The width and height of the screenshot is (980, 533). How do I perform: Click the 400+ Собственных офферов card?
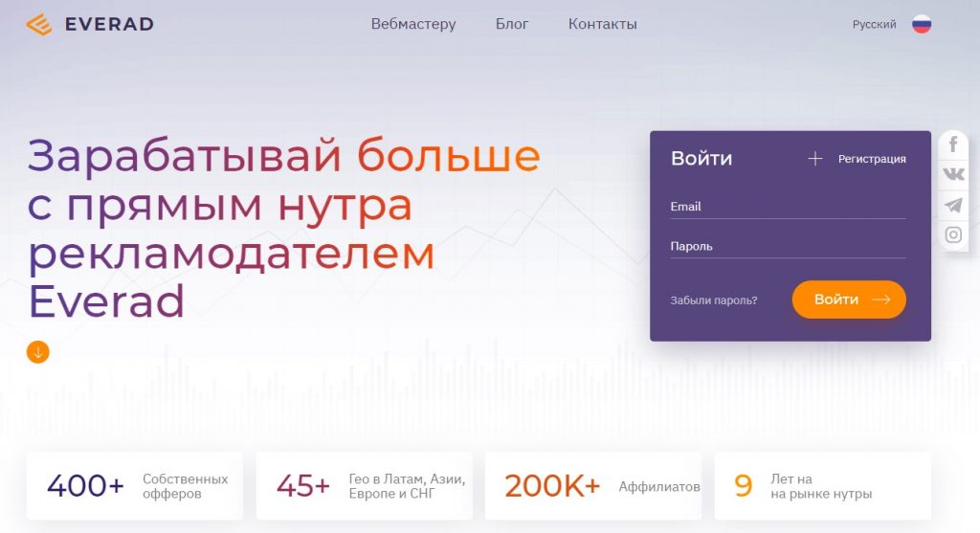[134, 485]
